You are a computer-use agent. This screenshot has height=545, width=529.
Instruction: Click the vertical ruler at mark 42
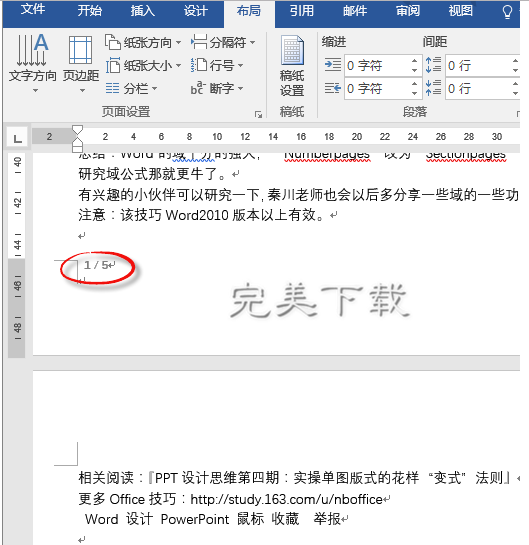pyautogui.click(x=17, y=203)
